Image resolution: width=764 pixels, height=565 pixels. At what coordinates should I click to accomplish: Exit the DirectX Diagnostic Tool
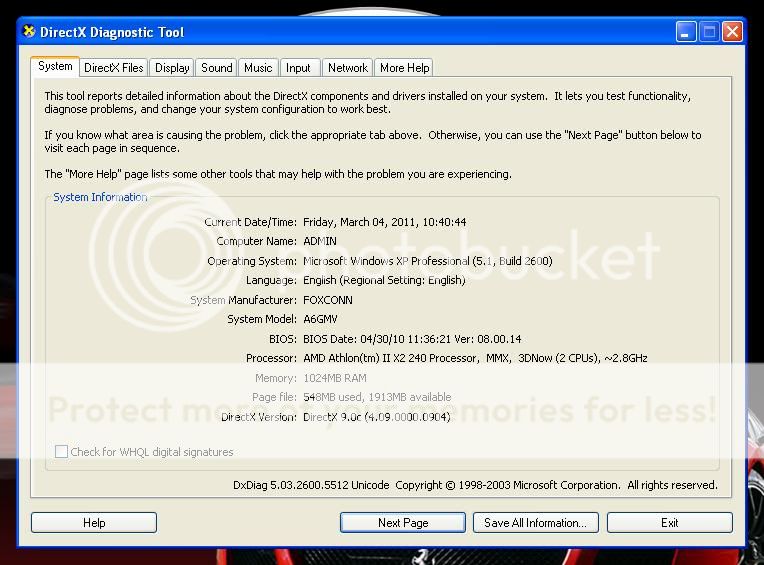pos(669,523)
